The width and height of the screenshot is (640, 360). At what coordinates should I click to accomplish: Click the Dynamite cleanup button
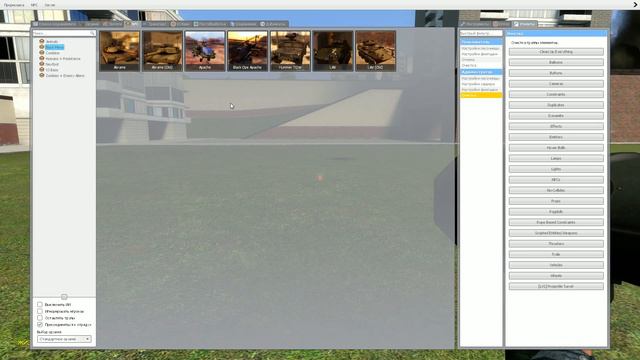click(556, 116)
